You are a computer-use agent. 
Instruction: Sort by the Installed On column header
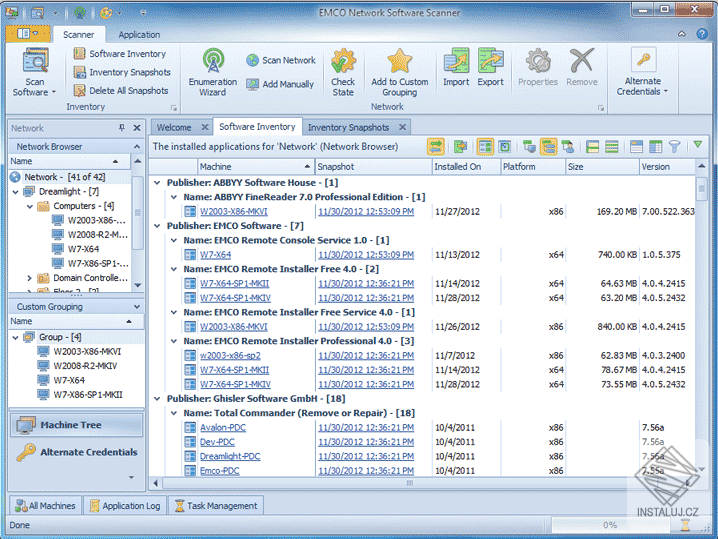point(466,167)
